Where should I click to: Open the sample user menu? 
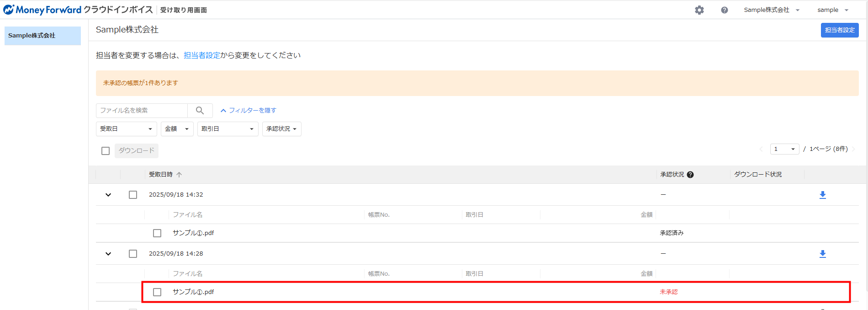tap(832, 10)
